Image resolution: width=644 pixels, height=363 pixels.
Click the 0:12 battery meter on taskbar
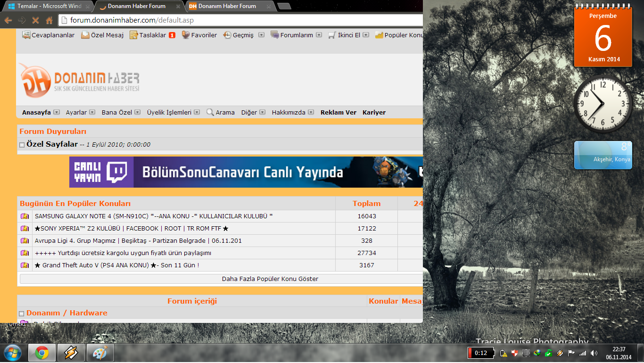[x=481, y=353]
